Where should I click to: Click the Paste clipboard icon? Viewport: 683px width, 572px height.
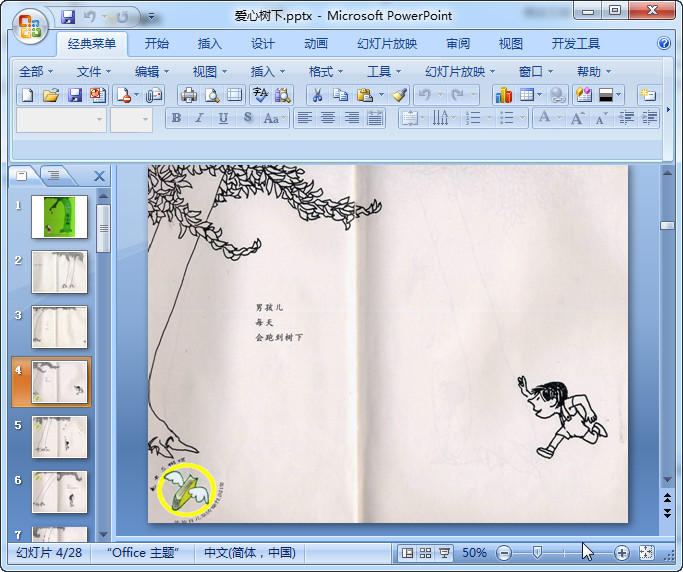[365, 95]
